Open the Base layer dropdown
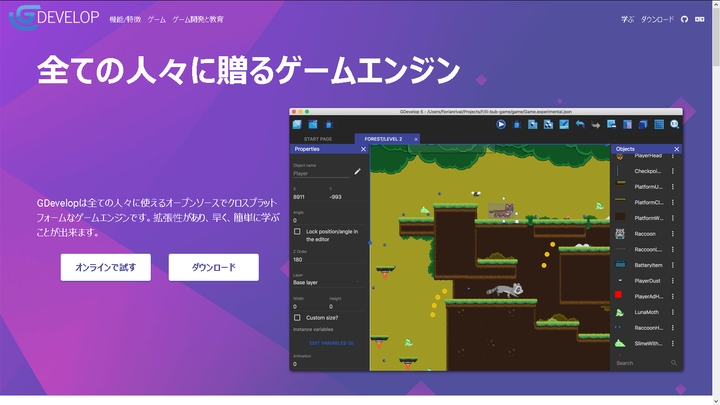This screenshot has height=405, width=720. [x=327, y=282]
